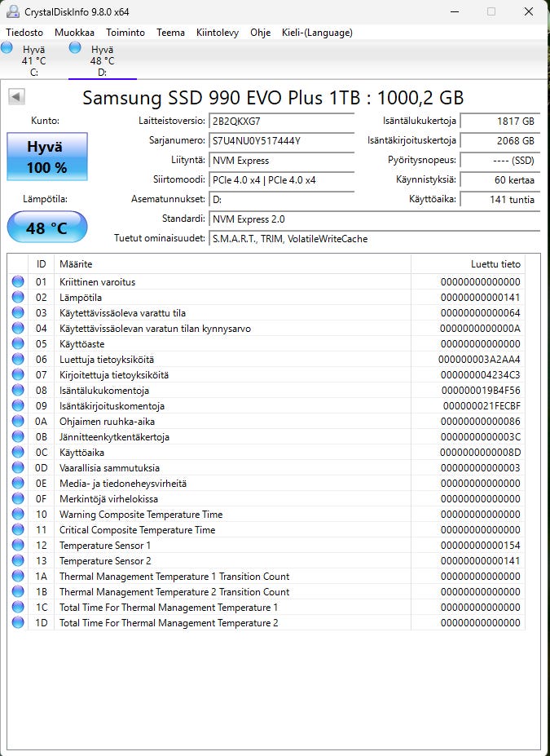Image resolution: width=550 pixels, height=756 pixels.
Task: Click raw value 000000003A2AA4
Action: [x=479, y=359]
